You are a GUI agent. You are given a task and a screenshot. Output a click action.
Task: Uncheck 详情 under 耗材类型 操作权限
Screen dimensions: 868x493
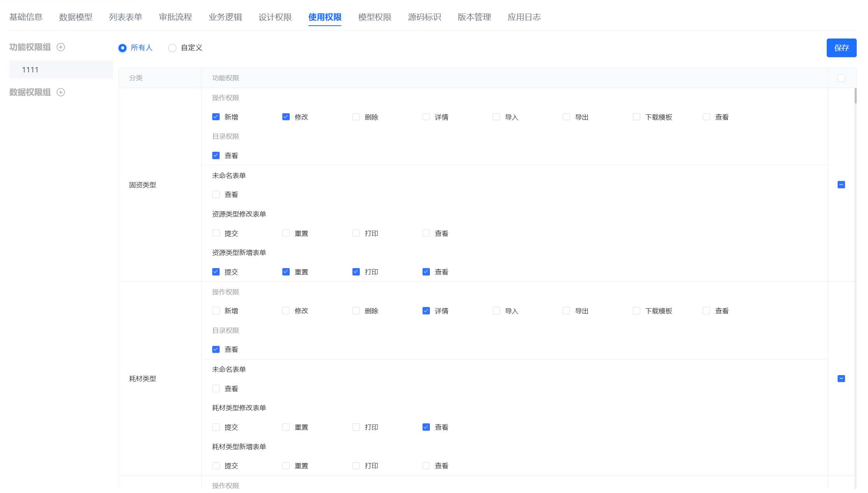426,311
